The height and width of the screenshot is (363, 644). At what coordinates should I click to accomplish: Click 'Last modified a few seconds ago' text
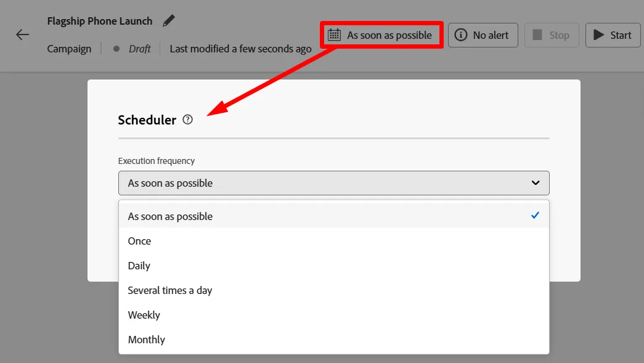[241, 49]
